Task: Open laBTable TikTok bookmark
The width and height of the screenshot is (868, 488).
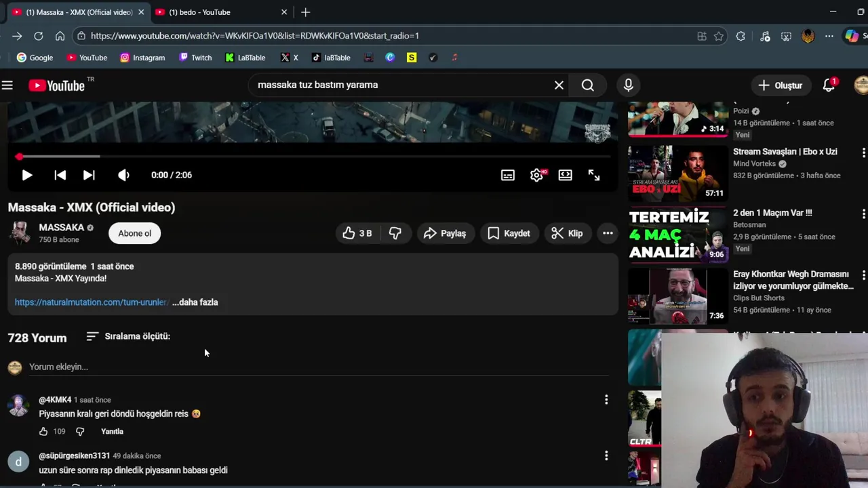Action: point(331,58)
